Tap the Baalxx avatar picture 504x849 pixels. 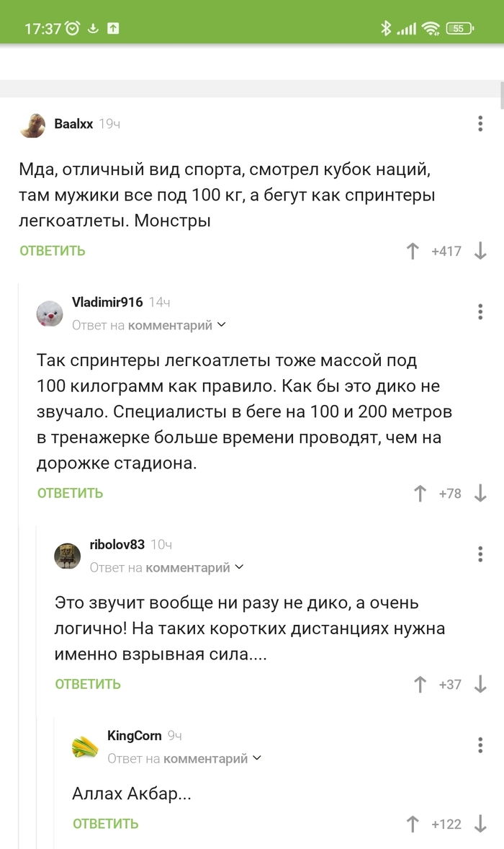(x=32, y=125)
